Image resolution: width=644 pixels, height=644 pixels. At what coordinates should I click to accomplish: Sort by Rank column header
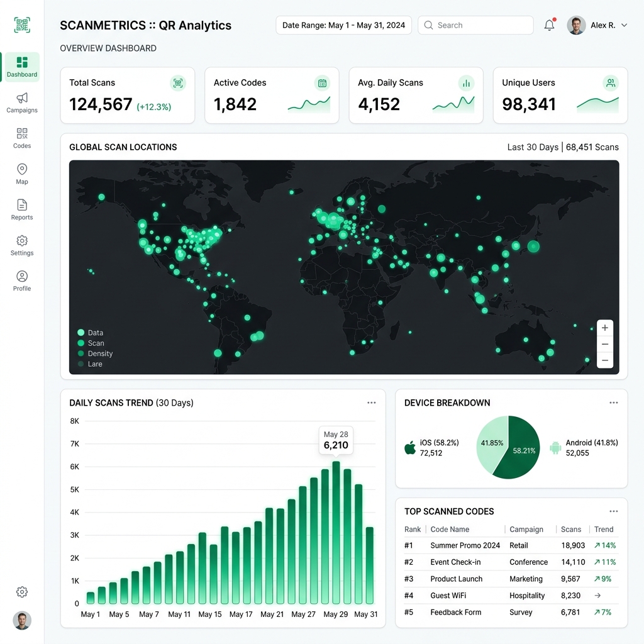(x=413, y=530)
